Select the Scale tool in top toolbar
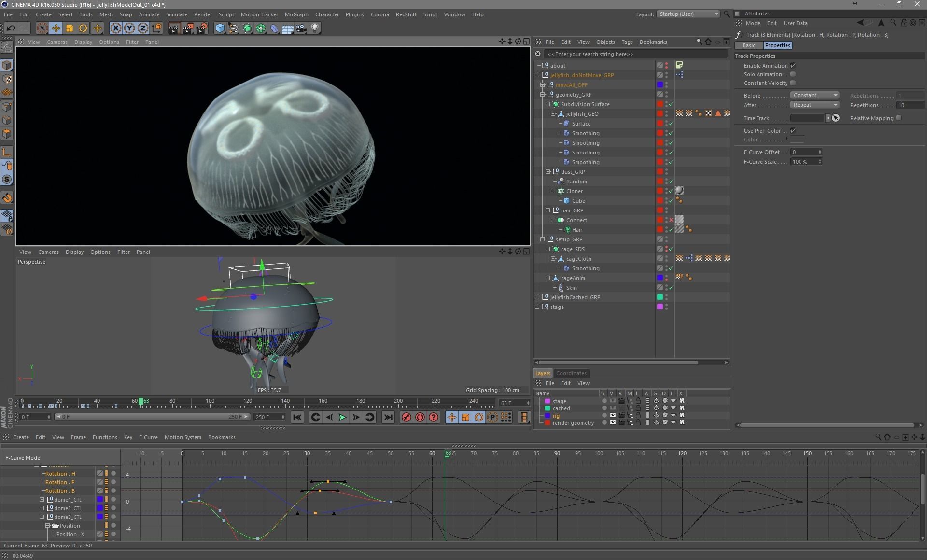927x560 pixels. point(70,28)
